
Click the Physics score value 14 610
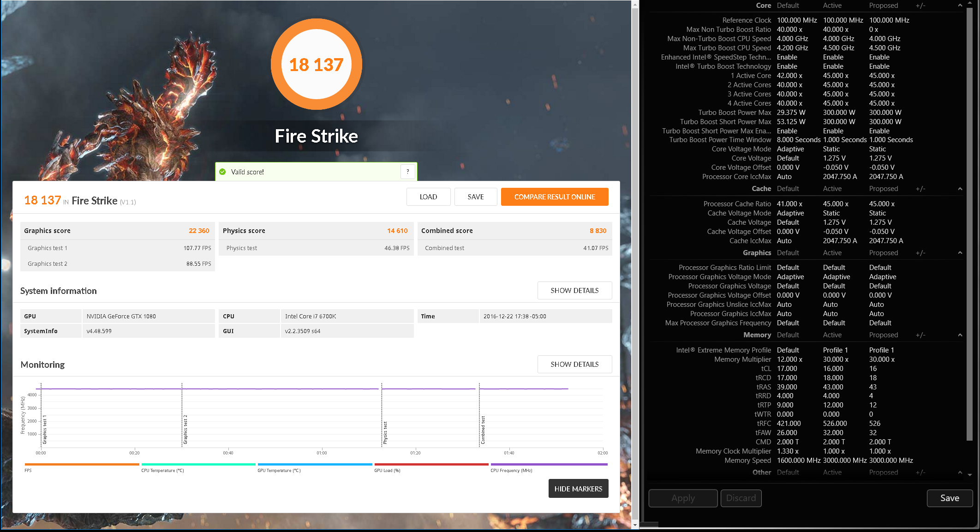[x=397, y=231]
